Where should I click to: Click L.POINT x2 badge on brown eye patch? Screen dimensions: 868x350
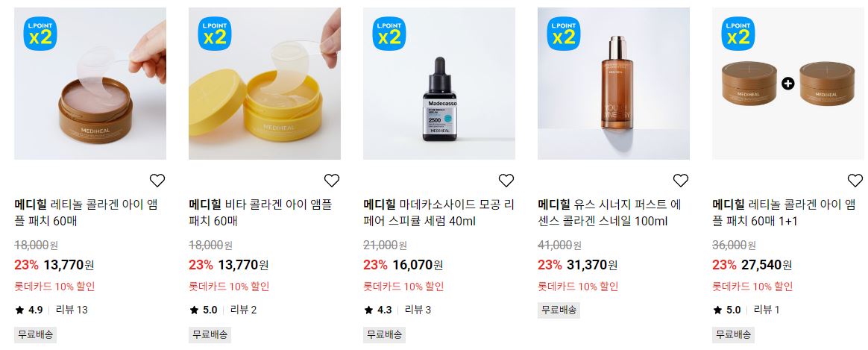[40, 34]
